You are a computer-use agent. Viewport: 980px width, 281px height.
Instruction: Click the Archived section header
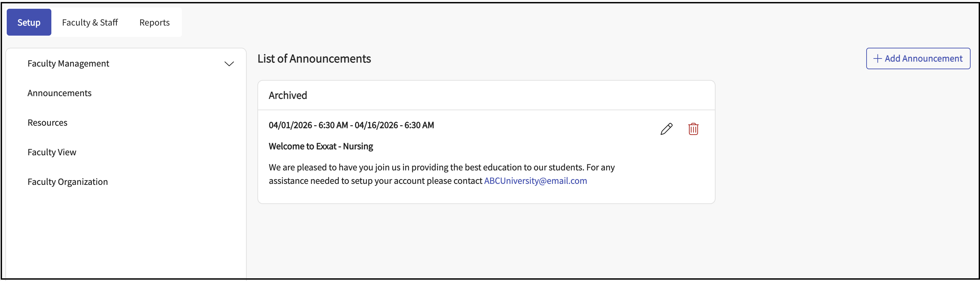coord(288,95)
